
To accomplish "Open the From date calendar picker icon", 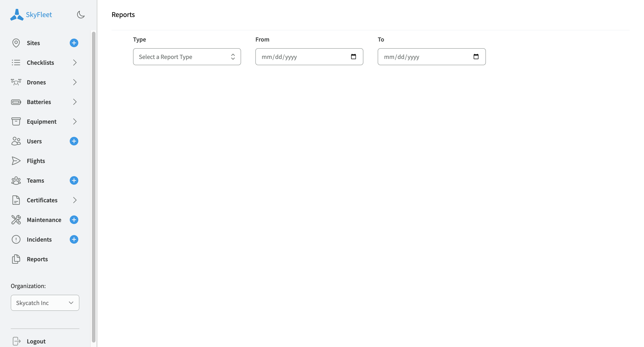I will (353, 56).
